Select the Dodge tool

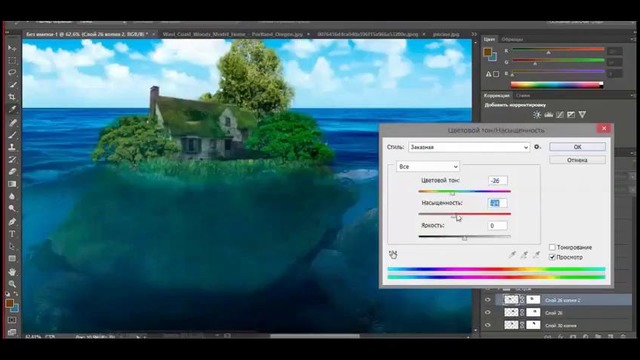click(x=12, y=209)
